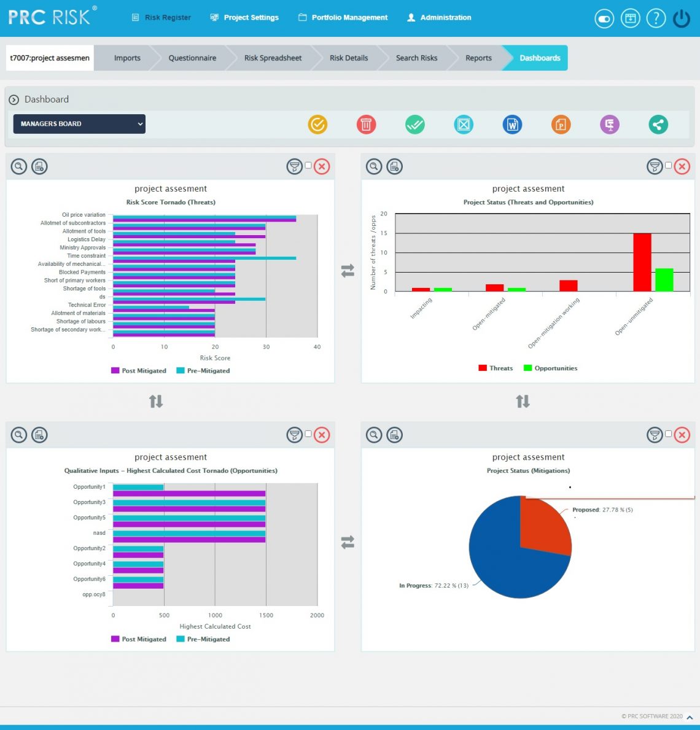700x730 pixels.
Task: Click the teal Share dashboard icon
Action: point(658,124)
